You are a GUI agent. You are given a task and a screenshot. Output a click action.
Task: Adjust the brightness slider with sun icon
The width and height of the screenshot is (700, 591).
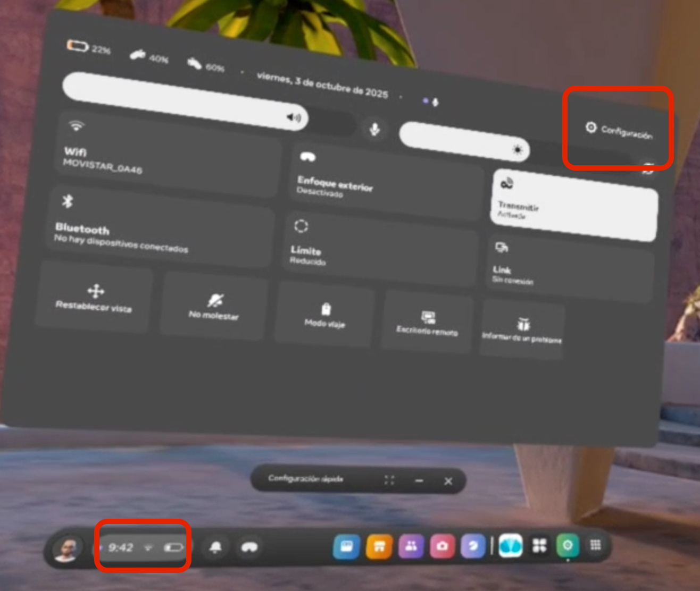coord(464,141)
